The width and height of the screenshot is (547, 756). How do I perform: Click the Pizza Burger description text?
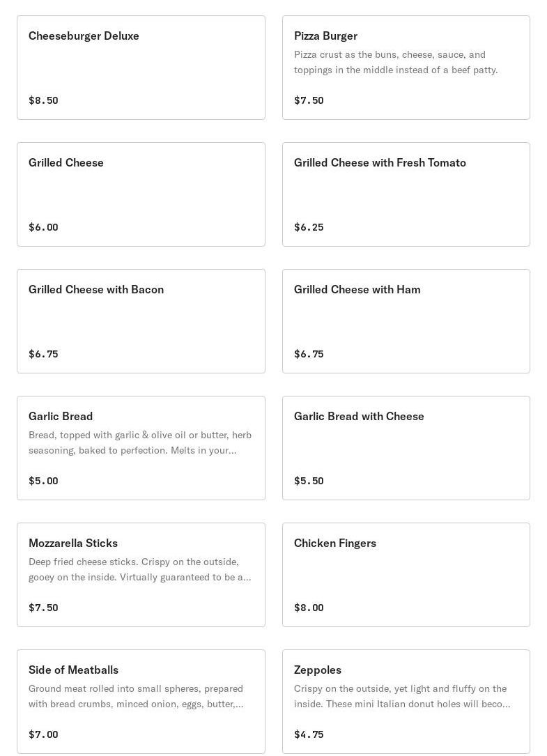point(396,62)
